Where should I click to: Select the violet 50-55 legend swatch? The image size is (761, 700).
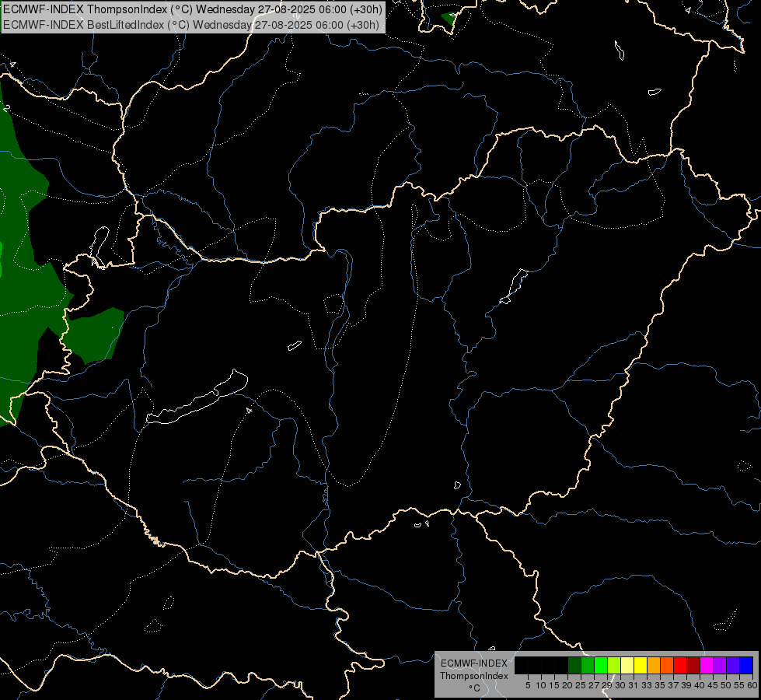(733, 665)
